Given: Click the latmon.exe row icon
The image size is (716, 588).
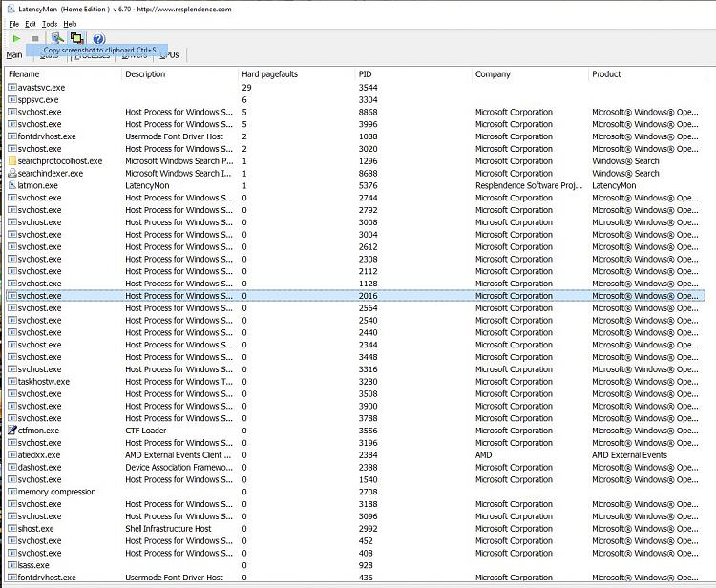Looking at the screenshot, I should tap(12, 185).
